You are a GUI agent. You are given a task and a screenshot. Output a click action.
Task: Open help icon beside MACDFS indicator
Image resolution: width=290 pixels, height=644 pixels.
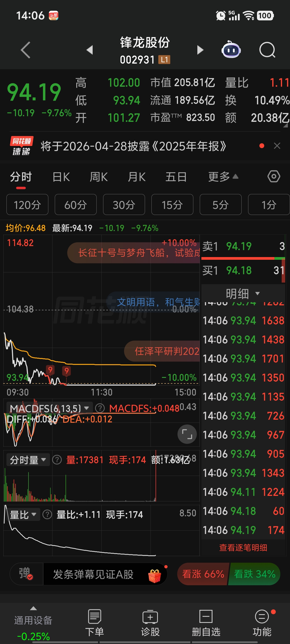click(100, 408)
